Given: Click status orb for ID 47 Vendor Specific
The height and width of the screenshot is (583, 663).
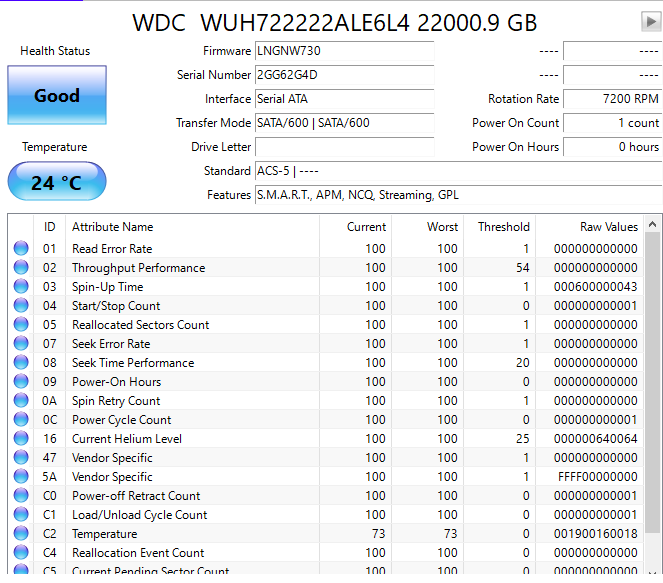Looking at the screenshot, I should [21, 457].
